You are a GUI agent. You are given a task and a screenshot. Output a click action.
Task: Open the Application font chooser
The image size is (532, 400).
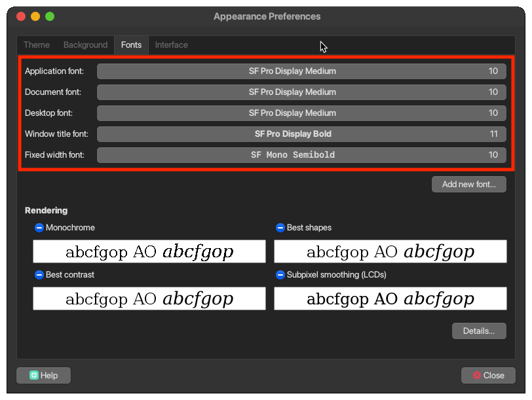click(x=301, y=71)
